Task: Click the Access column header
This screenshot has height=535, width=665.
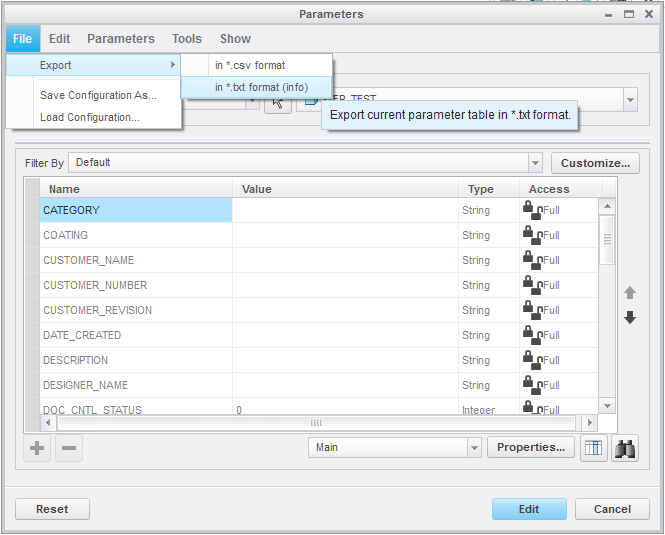Action: click(x=561, y=189)
